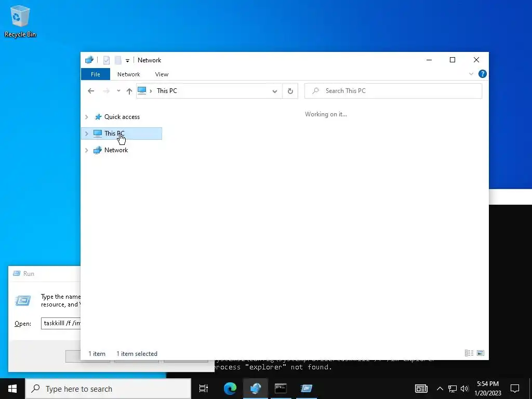Select This PC breadcrumb in address bar
Viewport: 532px width, 399px height.
[x=167, y=91]
